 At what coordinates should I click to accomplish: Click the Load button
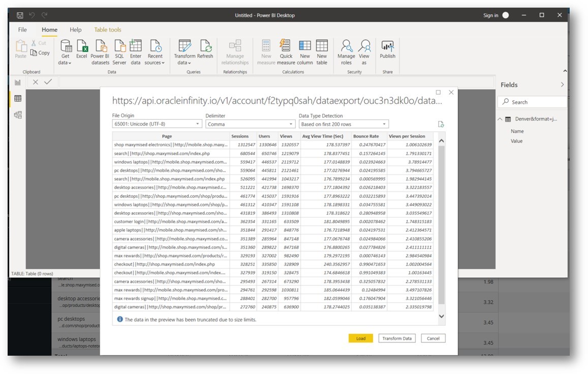click(x=360, y=338)
